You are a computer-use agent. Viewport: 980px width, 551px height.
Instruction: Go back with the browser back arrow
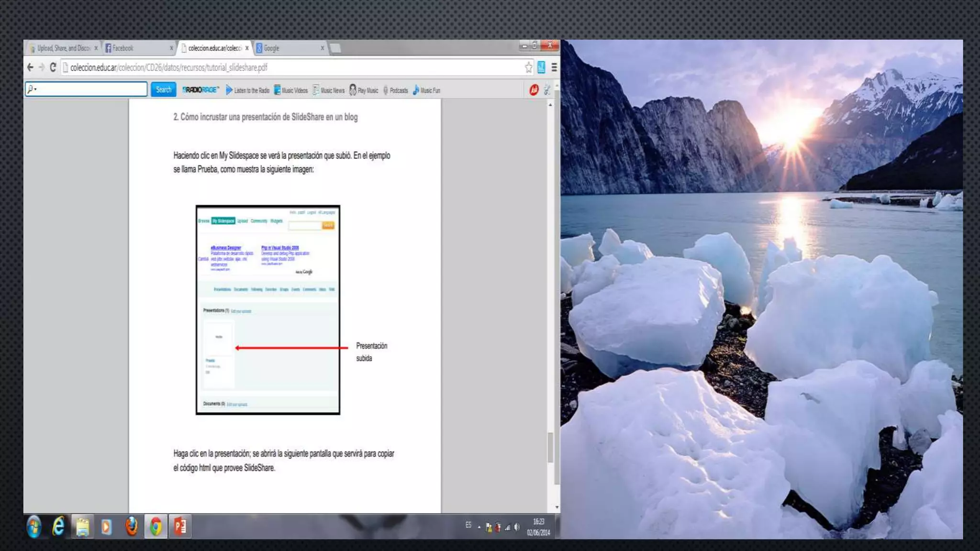[x=31, y=67]
